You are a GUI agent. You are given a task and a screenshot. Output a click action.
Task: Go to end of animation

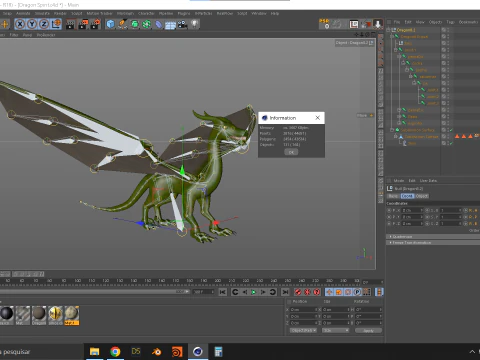point(285,292)
